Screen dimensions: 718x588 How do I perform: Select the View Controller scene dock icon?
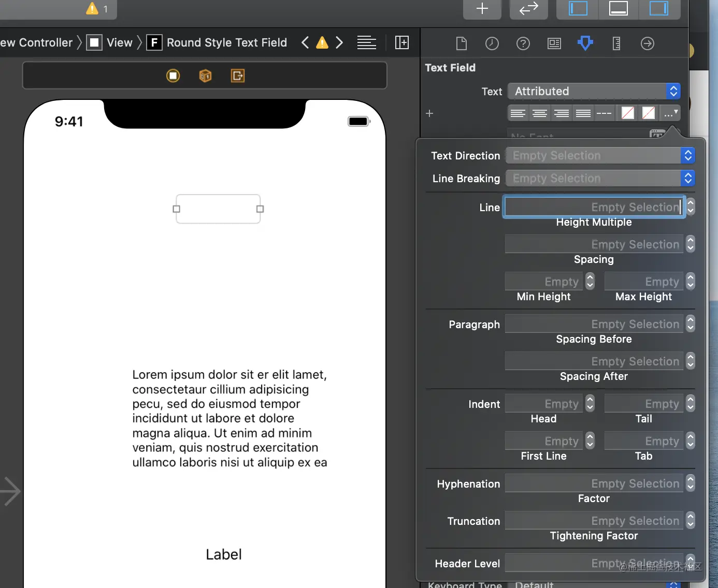pos(173,76)
